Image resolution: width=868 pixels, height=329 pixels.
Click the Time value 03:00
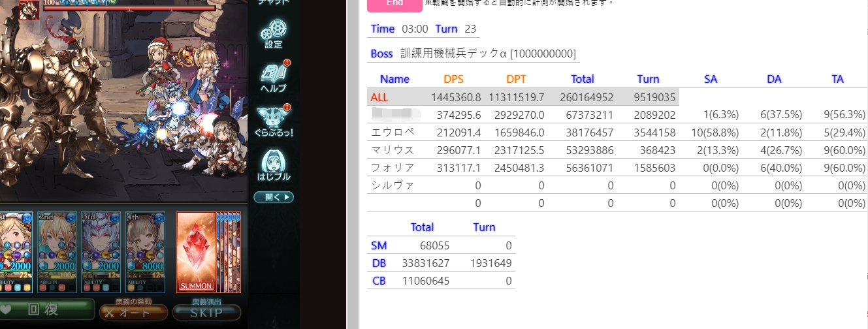coord(415,29)
